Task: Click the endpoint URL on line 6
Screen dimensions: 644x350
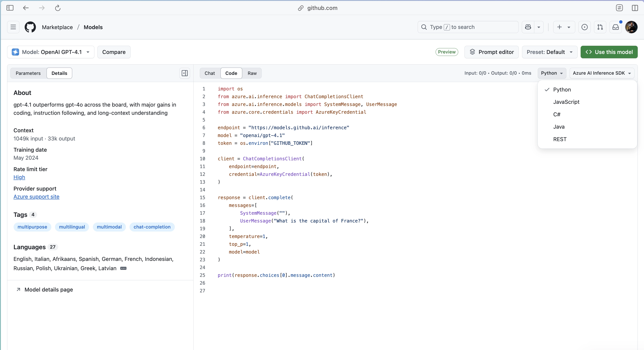Action: pos(299,128)
